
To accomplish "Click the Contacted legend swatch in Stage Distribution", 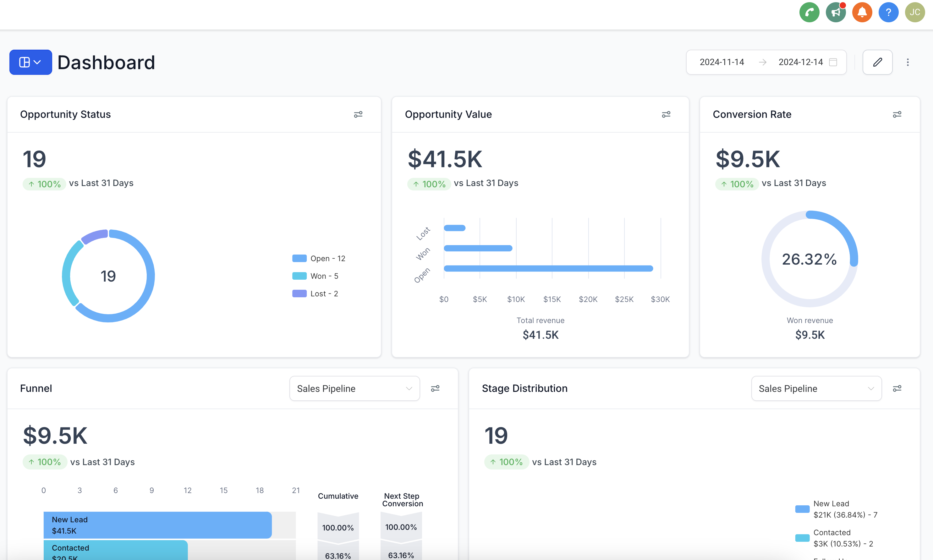I will 802,538.
